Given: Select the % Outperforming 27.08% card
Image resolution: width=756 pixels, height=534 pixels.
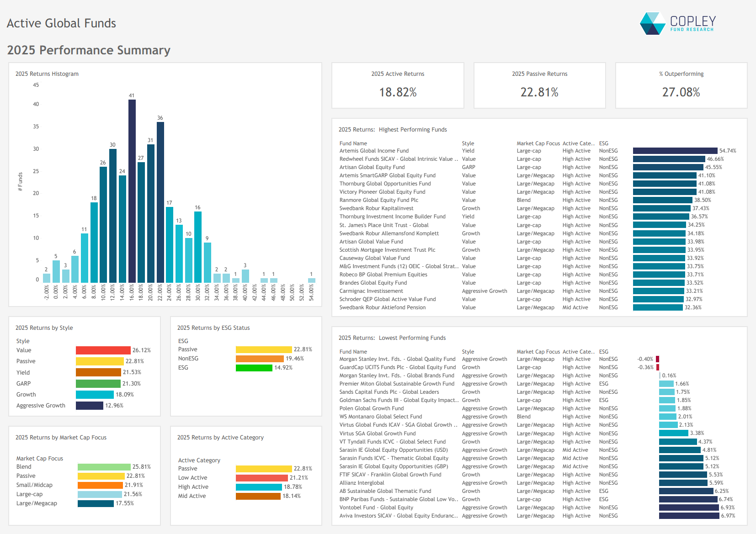Looking at the screenshot, I should pyautogui.click(x=681, y=85).
